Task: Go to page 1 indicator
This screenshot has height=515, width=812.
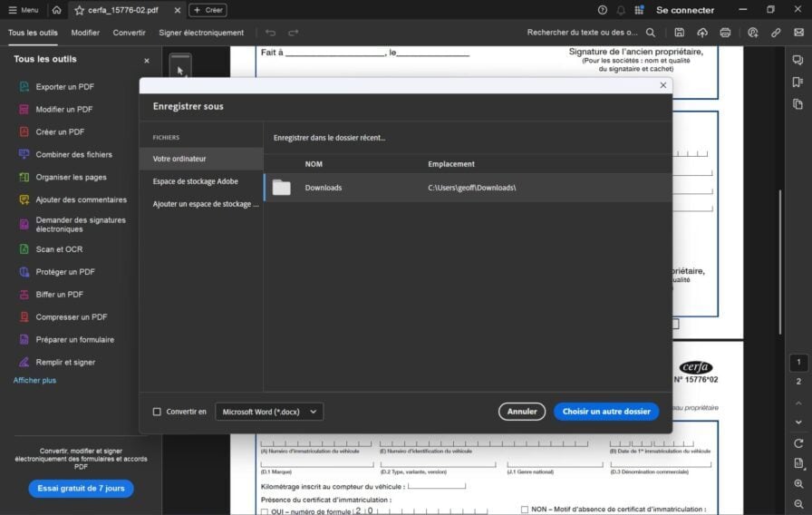Action: coord(798,362)
